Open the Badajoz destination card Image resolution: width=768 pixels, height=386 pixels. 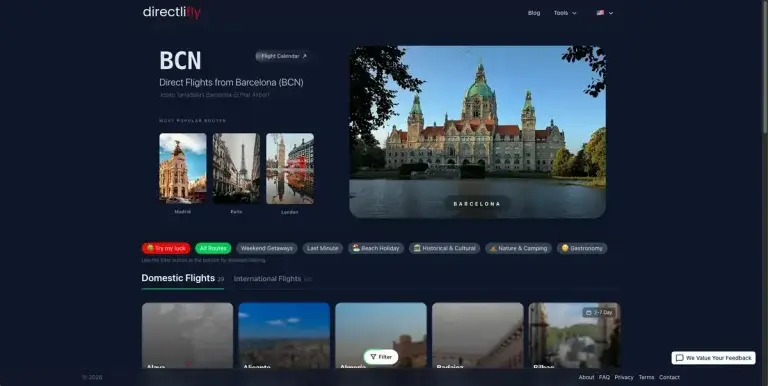click(x=478, y=336)
